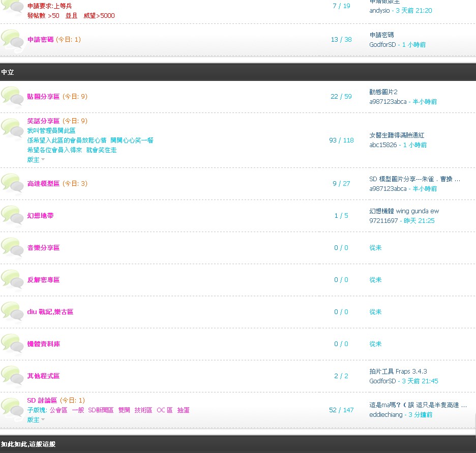Screen dimensions: 476x453
Task: Select the SD新聞區 subforum
Action: point(101,410)
